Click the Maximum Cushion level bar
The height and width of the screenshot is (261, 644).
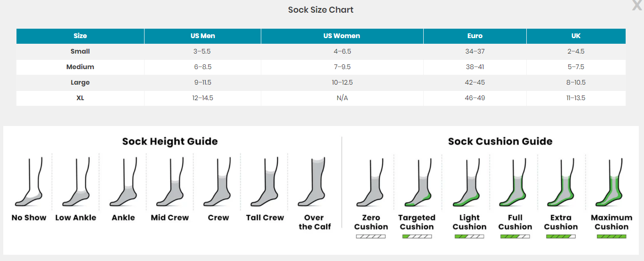611,237
